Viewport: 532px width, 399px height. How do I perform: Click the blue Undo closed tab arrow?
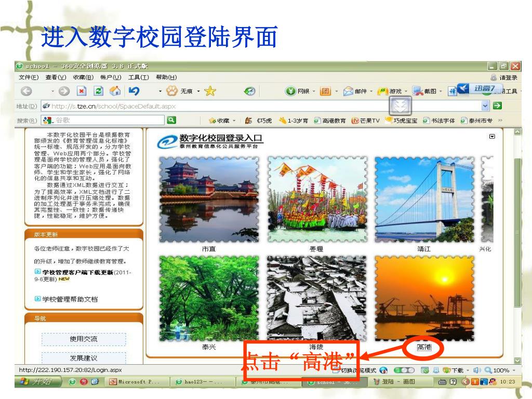134,91
